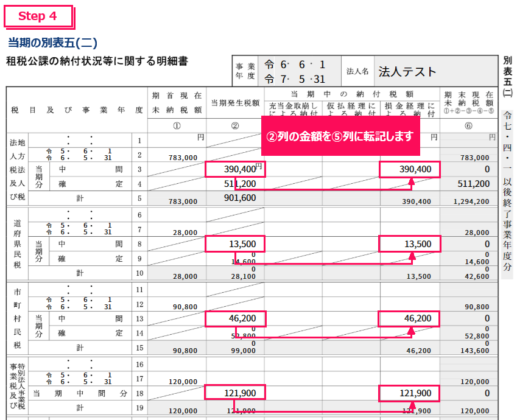The height and width of the screenshot is (420, 517).
Task: Select 14,600 in row 9 column ⑥
Action: point(477,262)
